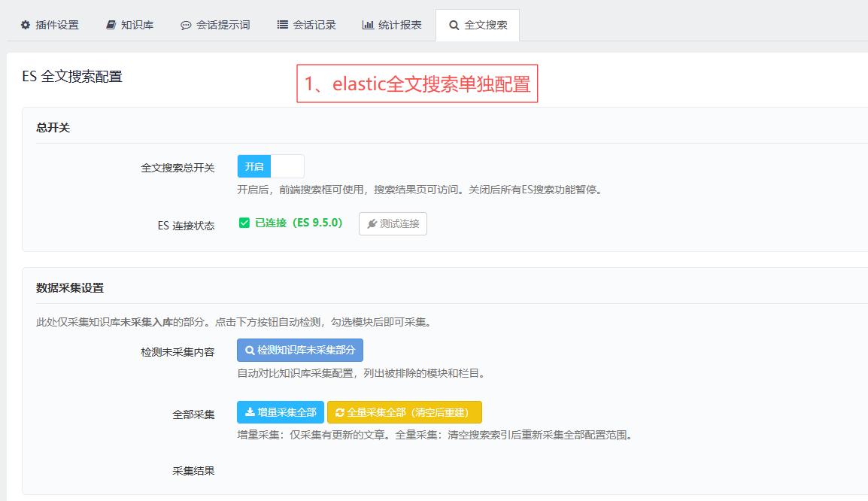Click the book icon beside 知识库
Screen dimensions: 868x501
pos(111,25)
